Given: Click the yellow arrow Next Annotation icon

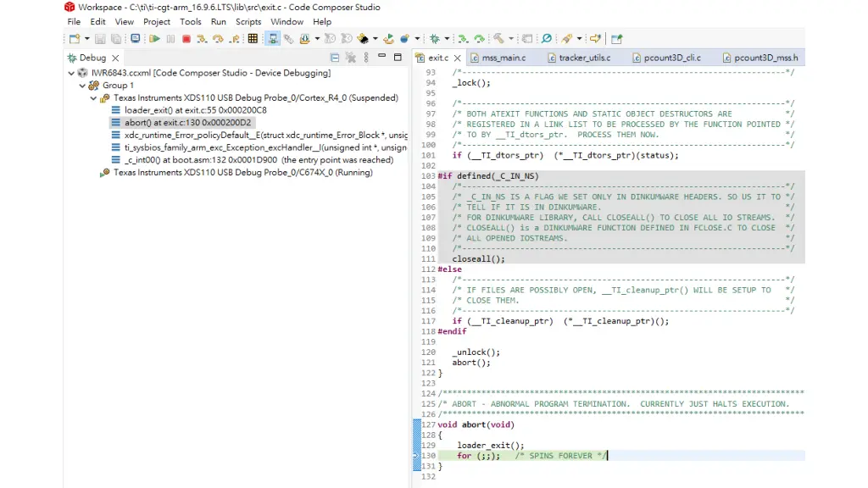Looking at the screenshot, I should (x=595, y=39).
